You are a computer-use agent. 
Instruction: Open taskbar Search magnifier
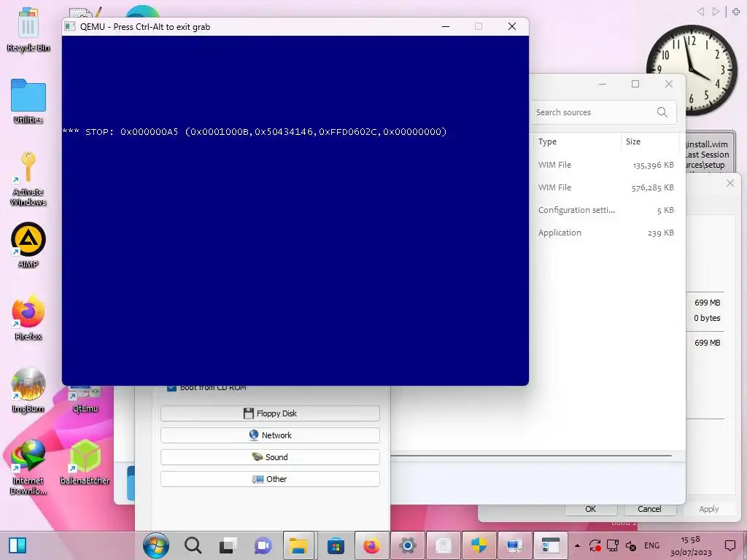(193, 545)
